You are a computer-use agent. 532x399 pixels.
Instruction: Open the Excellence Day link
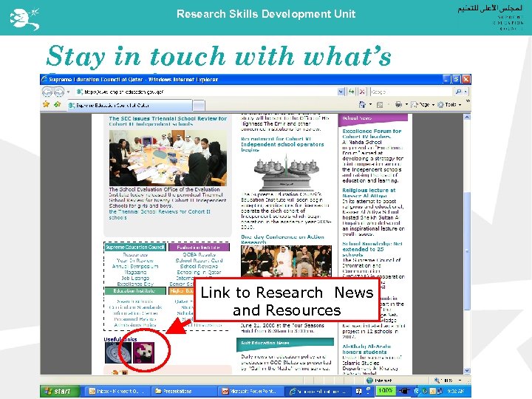click(x=135, y=284)
